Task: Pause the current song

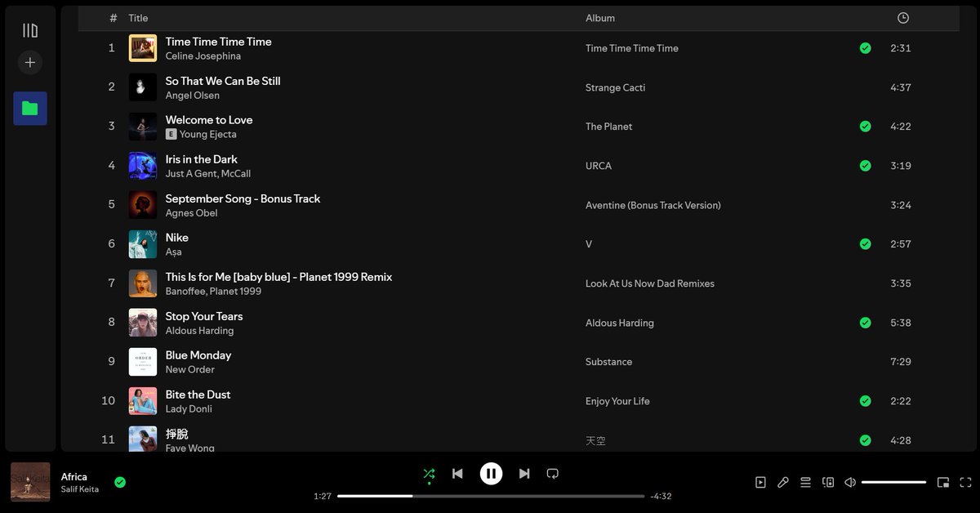Action: click(x=491, y=473)
